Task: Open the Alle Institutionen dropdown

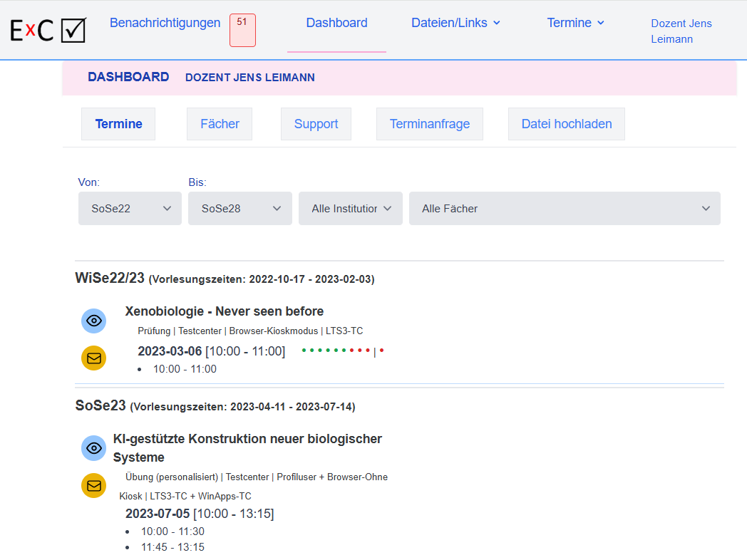Action: (350, 209)
